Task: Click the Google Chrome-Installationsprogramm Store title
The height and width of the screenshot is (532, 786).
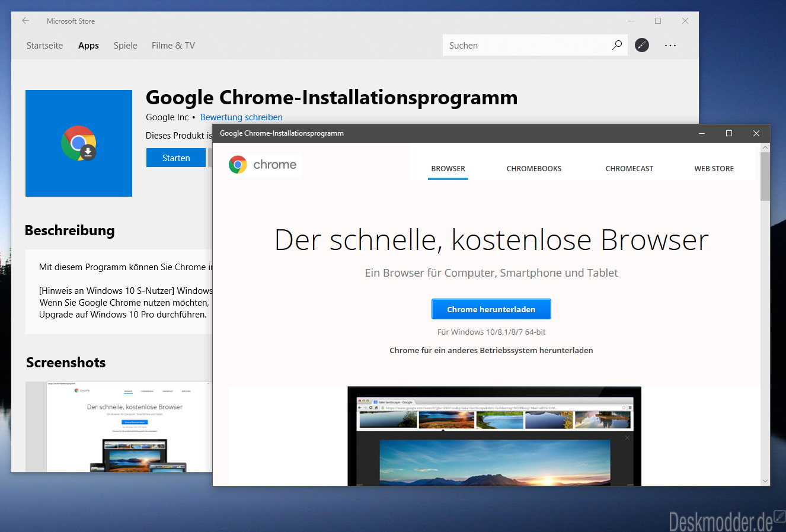Action: (x=331, y=97)
